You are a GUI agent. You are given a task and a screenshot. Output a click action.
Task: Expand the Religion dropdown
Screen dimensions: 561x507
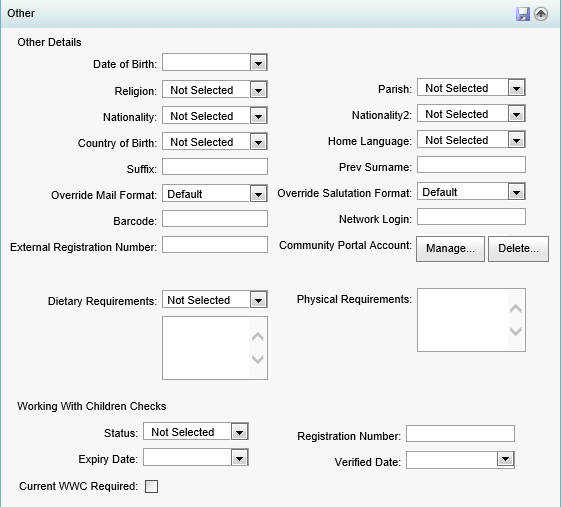[258, 90]
